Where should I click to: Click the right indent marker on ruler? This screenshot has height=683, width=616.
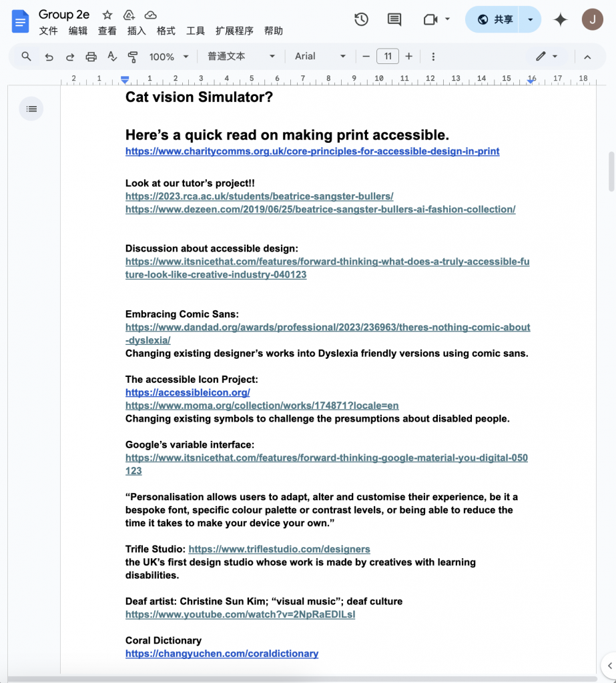click(531, 80)
